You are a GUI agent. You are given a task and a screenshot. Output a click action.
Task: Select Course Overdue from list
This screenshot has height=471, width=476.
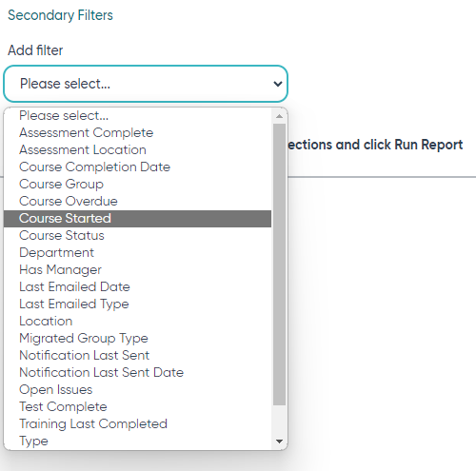(x=137, y=201)
